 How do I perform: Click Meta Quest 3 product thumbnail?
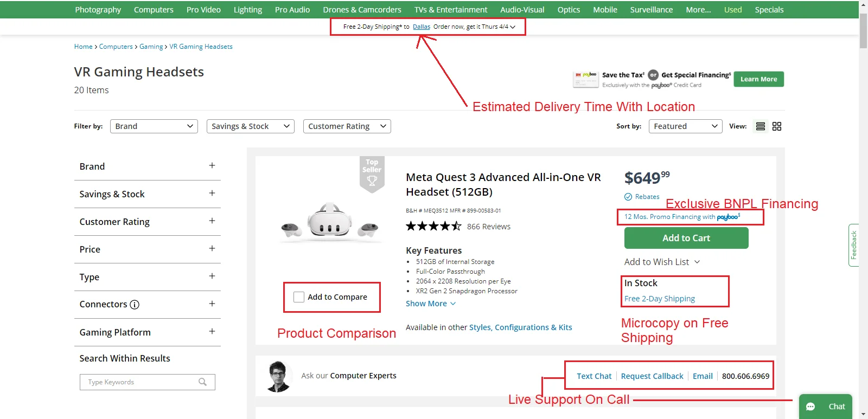pyautogui.click(x=330, y=223)
